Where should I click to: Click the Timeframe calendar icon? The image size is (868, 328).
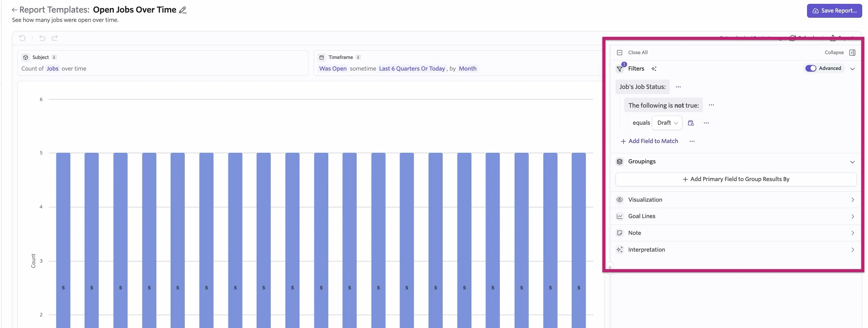321,57
